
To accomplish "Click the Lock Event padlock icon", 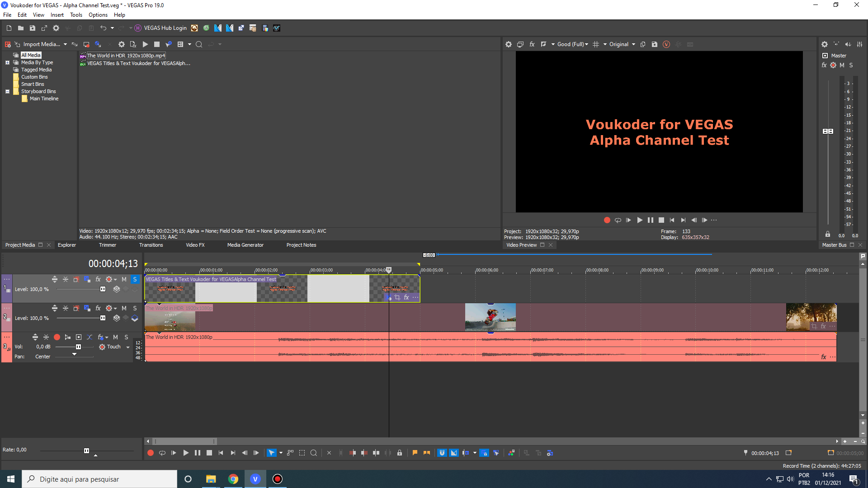I will [x=400, y=453].
